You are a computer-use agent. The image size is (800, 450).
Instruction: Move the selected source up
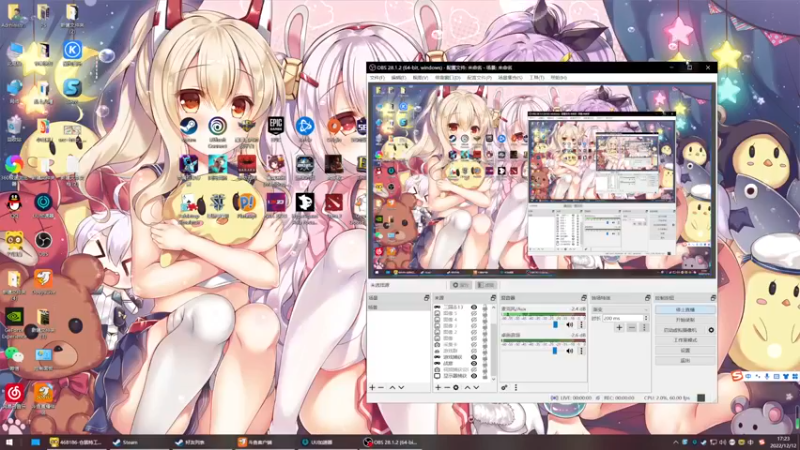(x=467, y=388)
